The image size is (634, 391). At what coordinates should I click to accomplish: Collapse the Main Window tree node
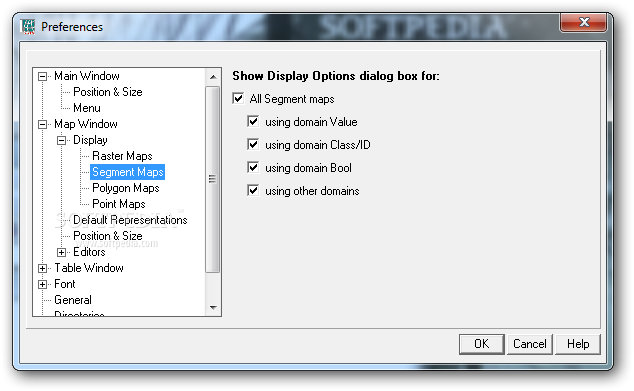click(42, 76)
